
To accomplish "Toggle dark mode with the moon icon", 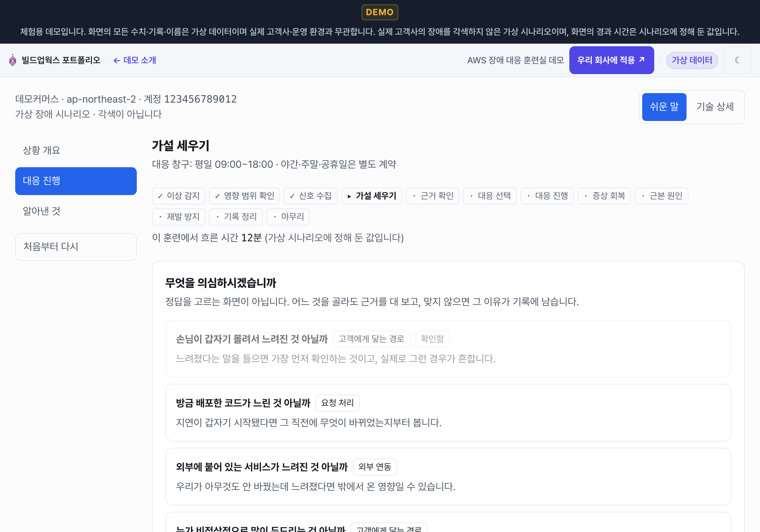I will click(737, 60).
